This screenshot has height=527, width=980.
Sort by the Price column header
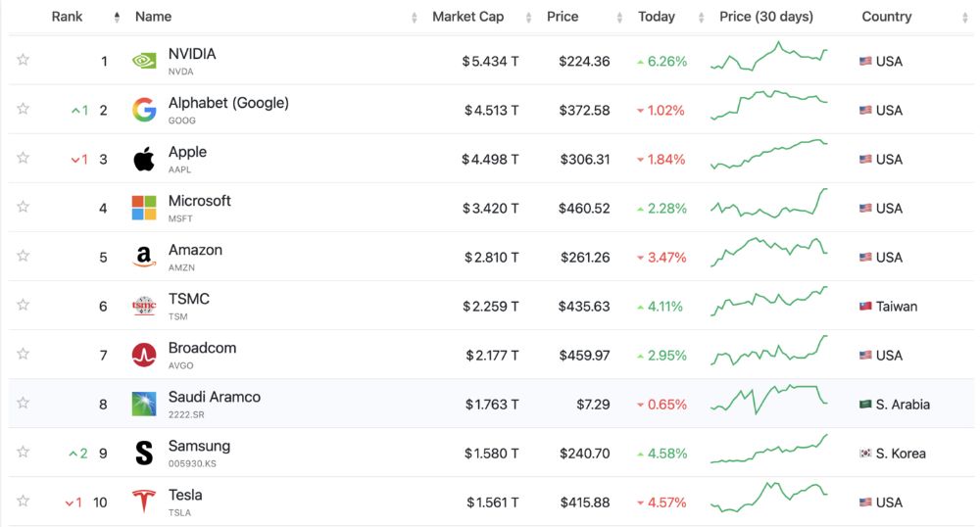click(x=563, y=17)
